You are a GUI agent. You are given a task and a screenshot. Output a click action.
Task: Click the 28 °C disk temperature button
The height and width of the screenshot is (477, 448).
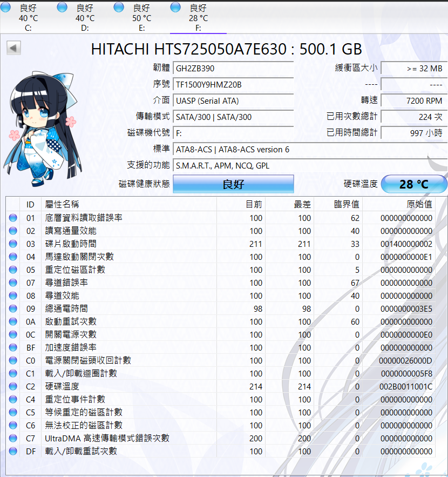(414, 184)
